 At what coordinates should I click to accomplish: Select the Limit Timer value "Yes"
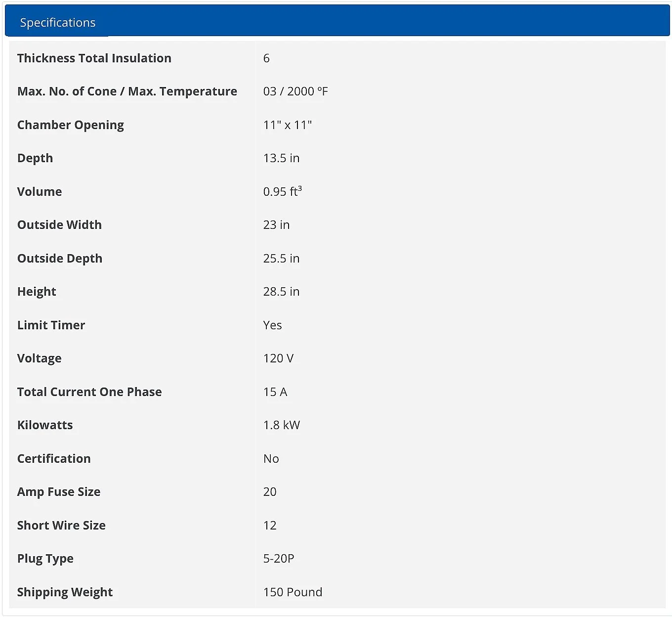click(x=273, y=325)
